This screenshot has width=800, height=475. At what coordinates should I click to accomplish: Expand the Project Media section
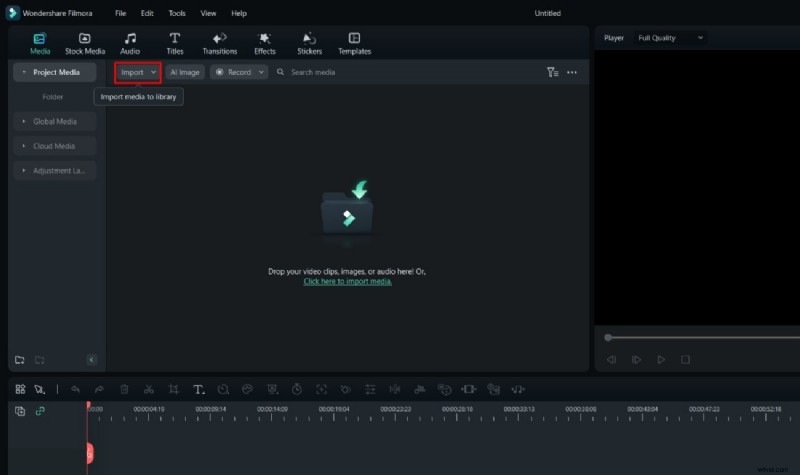point(55,72)
